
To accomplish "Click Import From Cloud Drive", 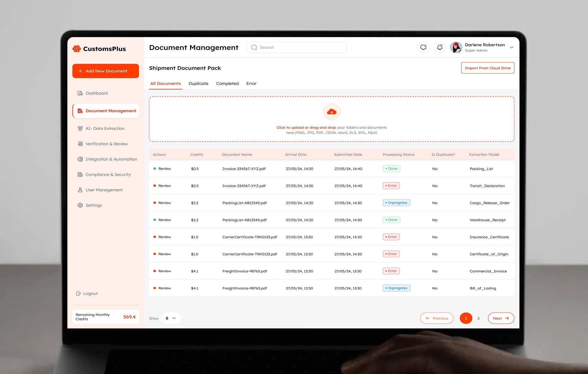I will (x=488, y=68).
